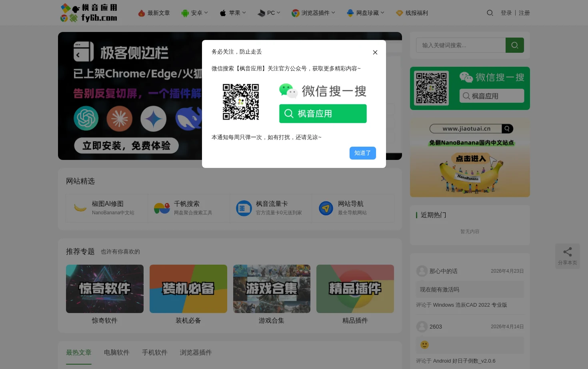This screenshot has height=369, width=588.
Task: Click the banana icon for 椒图AI修图
Action: pos(80,208)
